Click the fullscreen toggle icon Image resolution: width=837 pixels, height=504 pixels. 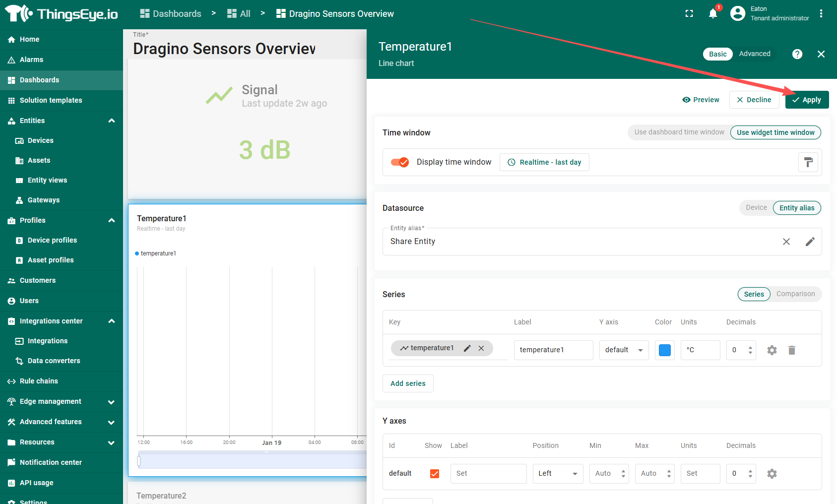tap(689, 14)
